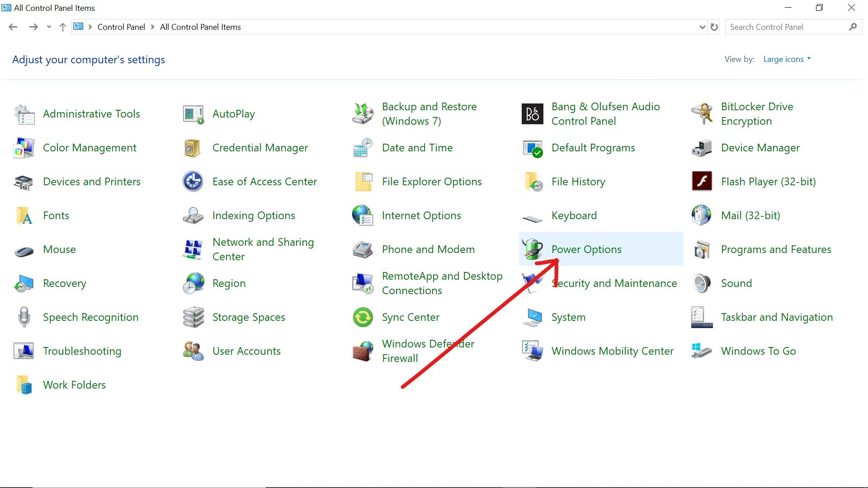Open the View by Large icons dropdown
868x488 pixels.
tap(787, 59)
